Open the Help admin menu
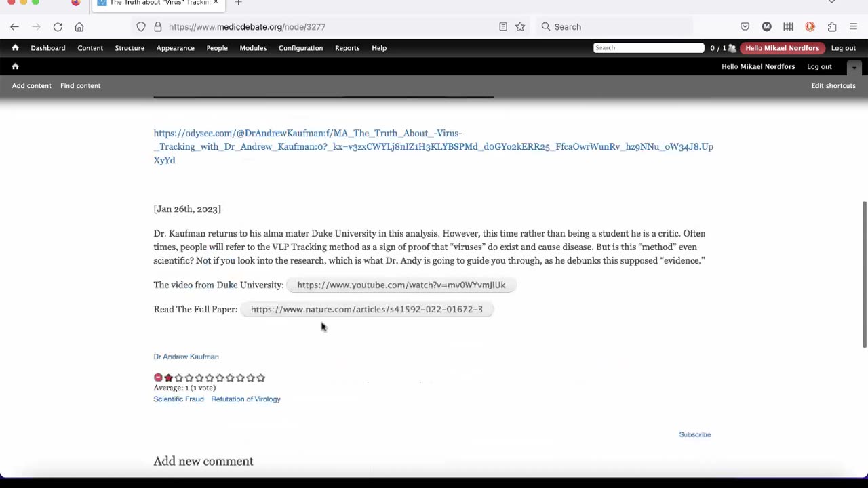The height and width of the screenshot is (488, 868). 379,48
